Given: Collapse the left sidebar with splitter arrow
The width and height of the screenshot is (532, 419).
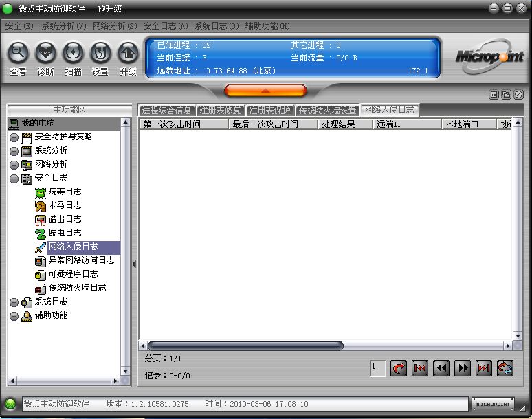Looking at the screenshot, I should point(134,264).
